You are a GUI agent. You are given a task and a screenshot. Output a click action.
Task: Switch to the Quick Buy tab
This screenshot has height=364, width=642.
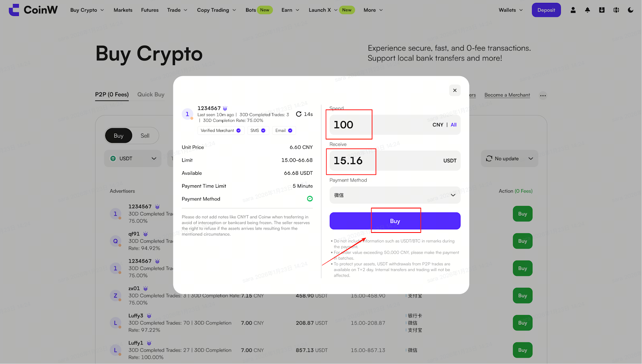(x=151, y=95)
